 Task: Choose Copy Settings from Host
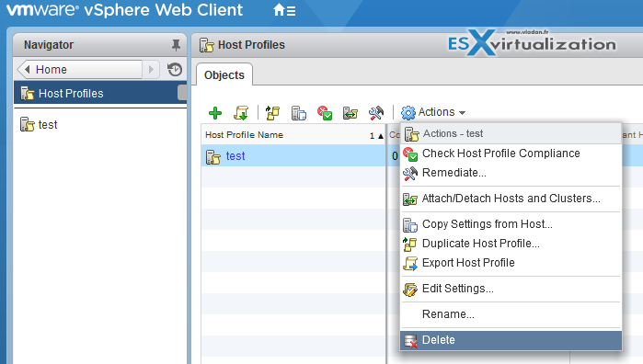pyautogui.click(x=511, y=224)
